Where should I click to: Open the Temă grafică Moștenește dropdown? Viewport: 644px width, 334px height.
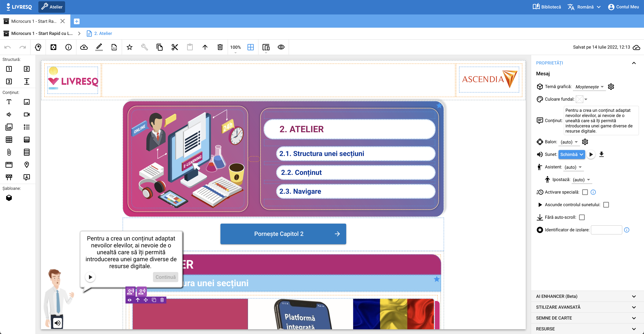point(589,87)
